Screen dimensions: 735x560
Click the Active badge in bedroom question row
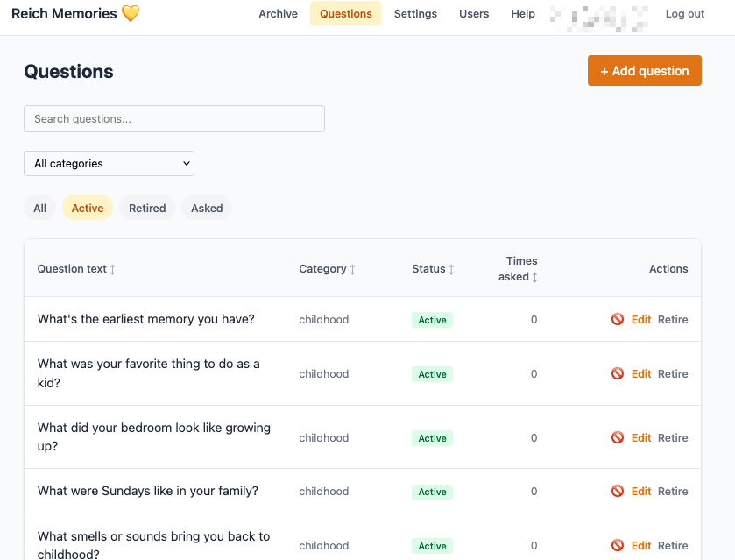pyautogui.click(x=432, y=438)
